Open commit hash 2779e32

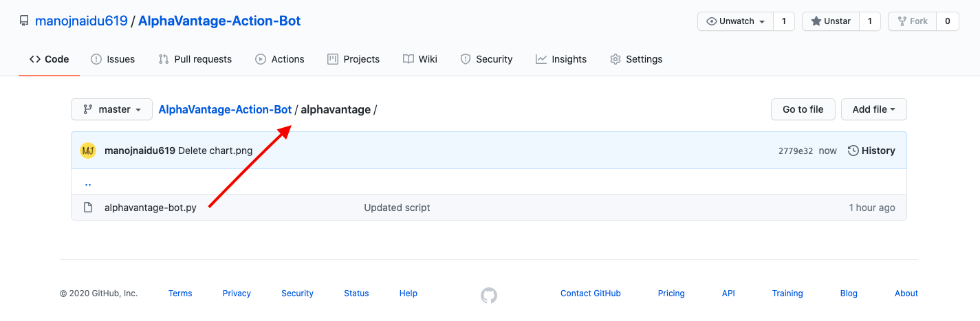(x=796, y=151)
